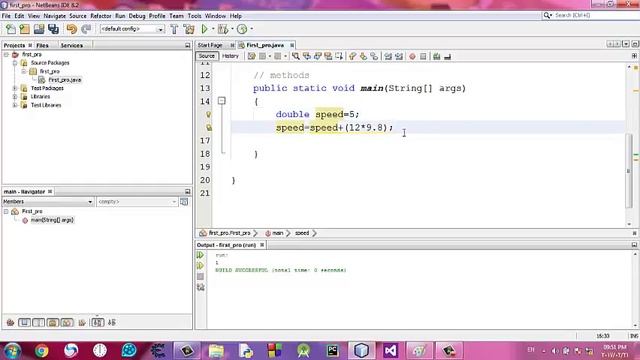Viewport: 640px width, 360px height.
Task: Select First_pro.java in the Projects tree
Action: tap(65, 80)
